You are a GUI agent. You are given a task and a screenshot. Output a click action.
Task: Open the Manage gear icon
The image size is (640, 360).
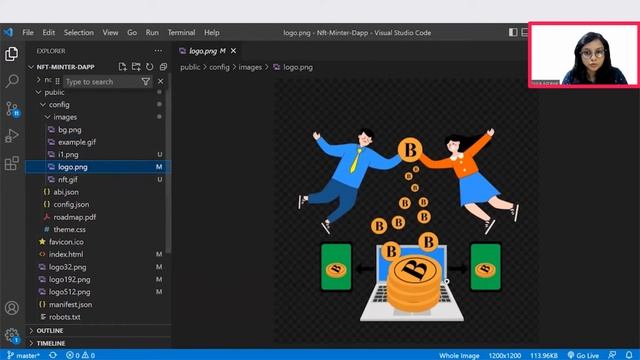click(12, 336)
